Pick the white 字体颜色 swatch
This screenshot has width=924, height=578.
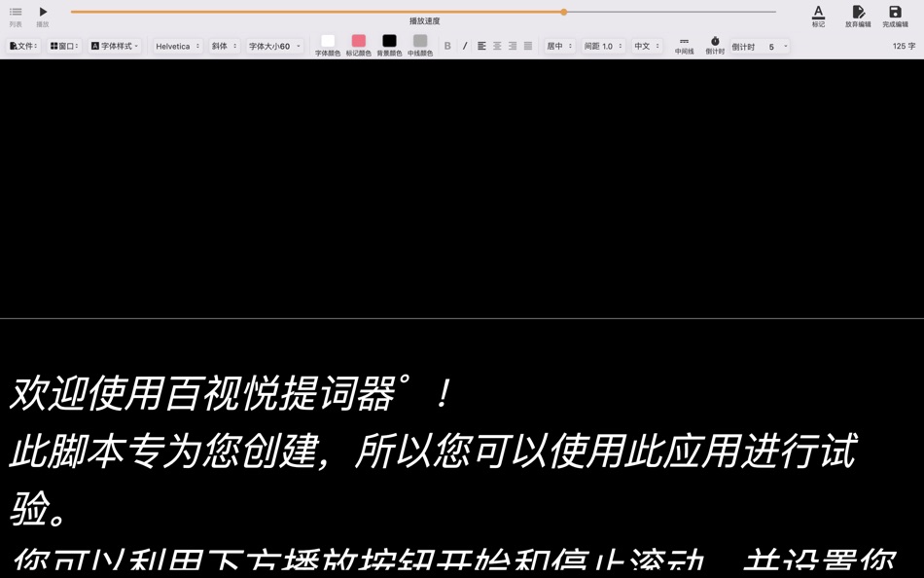click(x=328, y=41)
